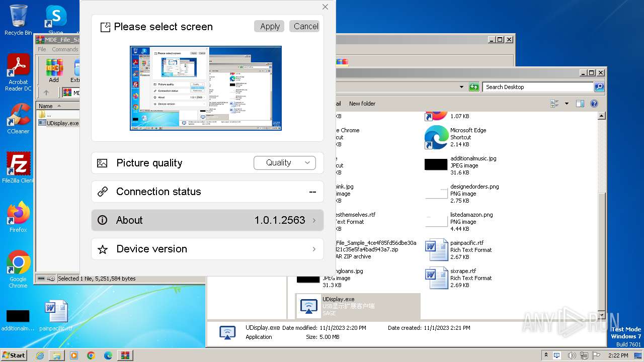The width and height of the screenshot is (644, 362).
Task: Launch Acrobat Reader DC from the desktop
Action: [x=18, y=73]
